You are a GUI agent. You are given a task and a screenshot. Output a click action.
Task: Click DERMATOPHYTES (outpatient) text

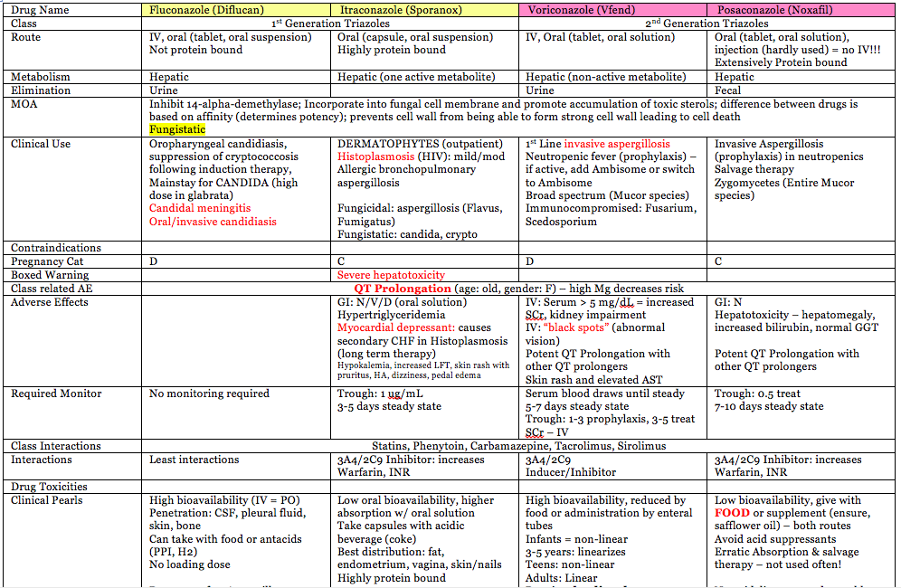(x=420, y=144)
